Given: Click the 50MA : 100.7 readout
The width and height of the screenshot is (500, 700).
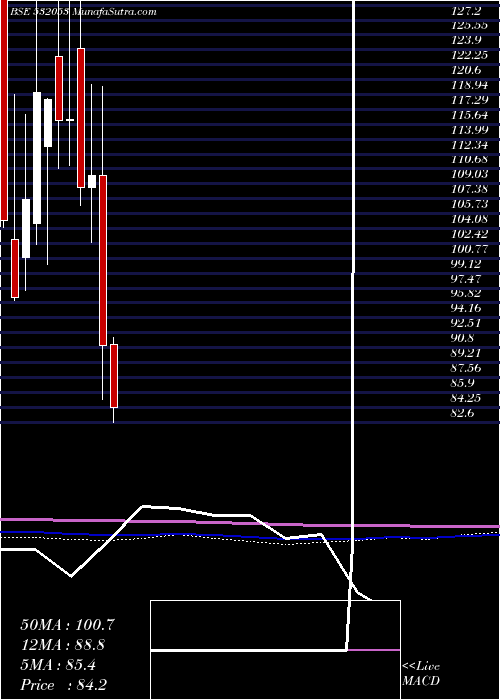Looking at the screenshot, I should pyautogui.click(x=68, y=625).
